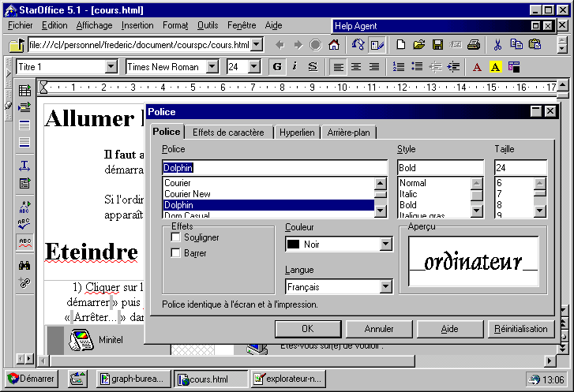The width and height of the screenshot is (574, 392).
Task: Open the Titre 1 paragraph style dropdown
Action: (111, 67)
